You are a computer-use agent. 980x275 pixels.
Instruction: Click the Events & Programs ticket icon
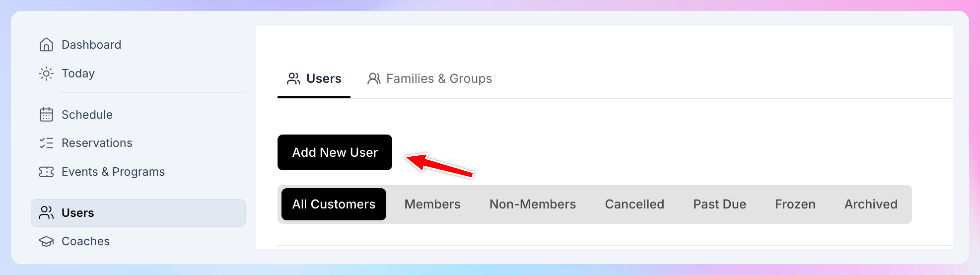[46, 172]
